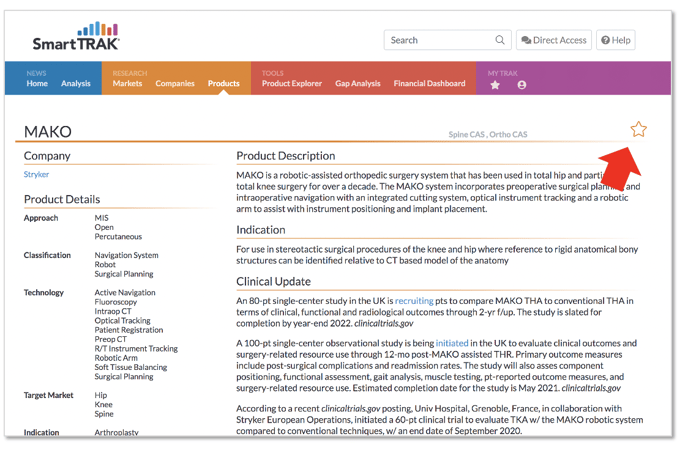Click the 'Product Description' heading
This screenshot has height=450, width=688.
[286, 156]
